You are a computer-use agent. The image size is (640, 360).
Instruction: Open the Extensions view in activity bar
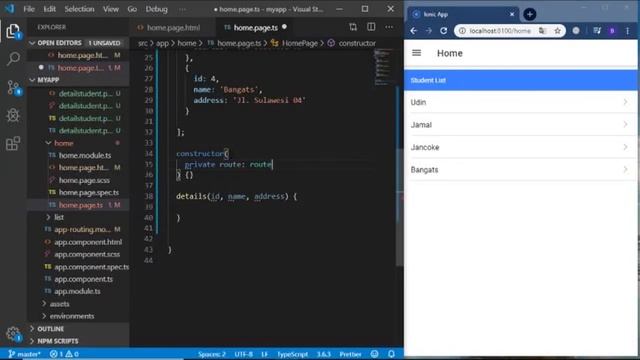coord(13,143)
